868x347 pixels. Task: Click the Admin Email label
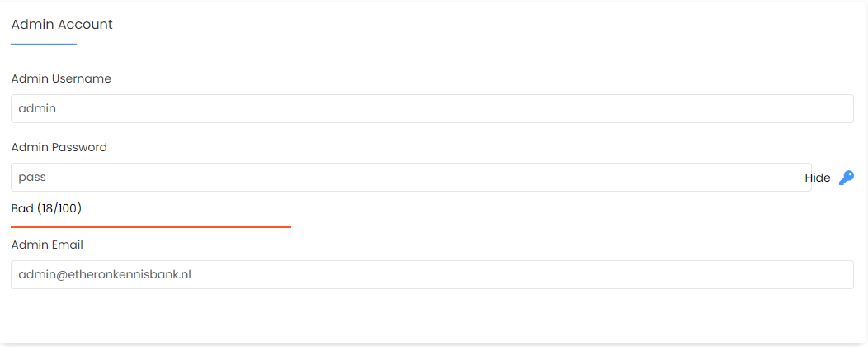(x=47, y=245)
